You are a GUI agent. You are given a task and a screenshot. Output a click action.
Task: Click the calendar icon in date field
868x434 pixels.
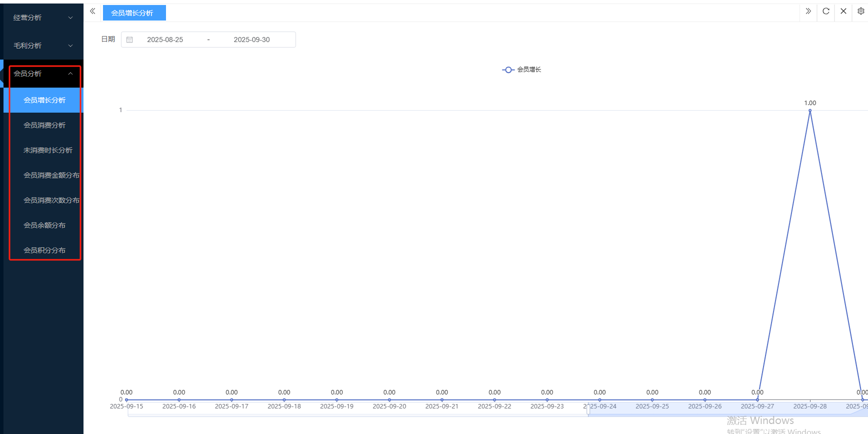click(129, 40)
